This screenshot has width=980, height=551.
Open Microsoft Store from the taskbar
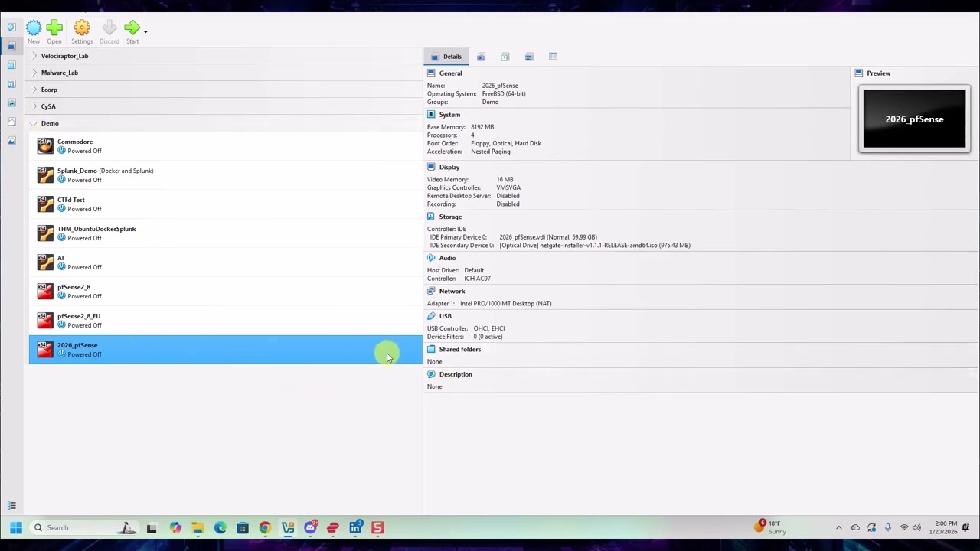pyautogui.click(x=243, y=527)
